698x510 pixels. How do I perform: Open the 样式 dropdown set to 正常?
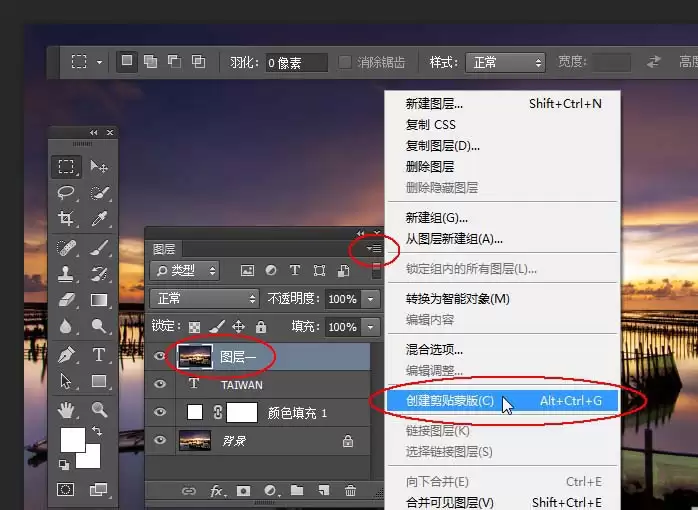[x=505, y=62]
